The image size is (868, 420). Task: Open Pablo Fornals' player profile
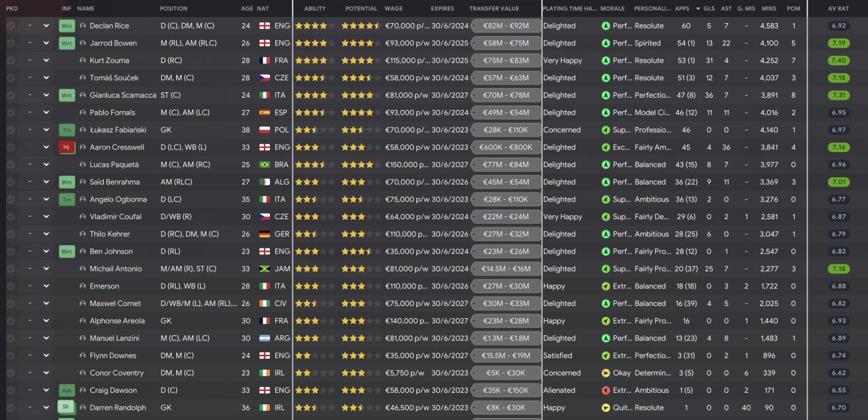coord(113,113)
